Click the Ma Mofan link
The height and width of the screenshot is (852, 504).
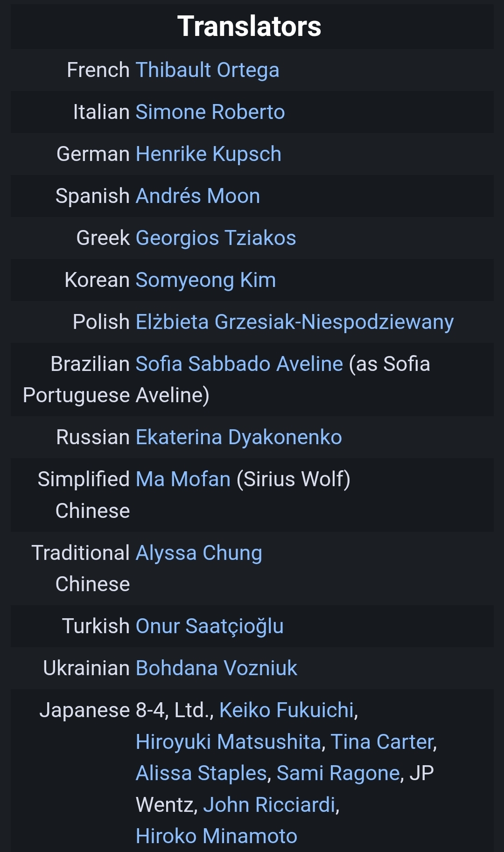pos(183,479)
